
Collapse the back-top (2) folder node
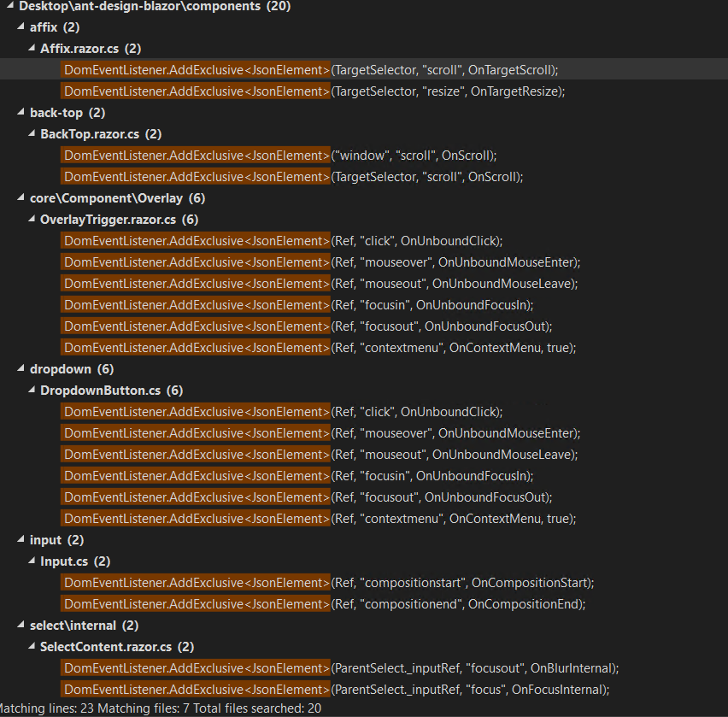click(21, 112)
